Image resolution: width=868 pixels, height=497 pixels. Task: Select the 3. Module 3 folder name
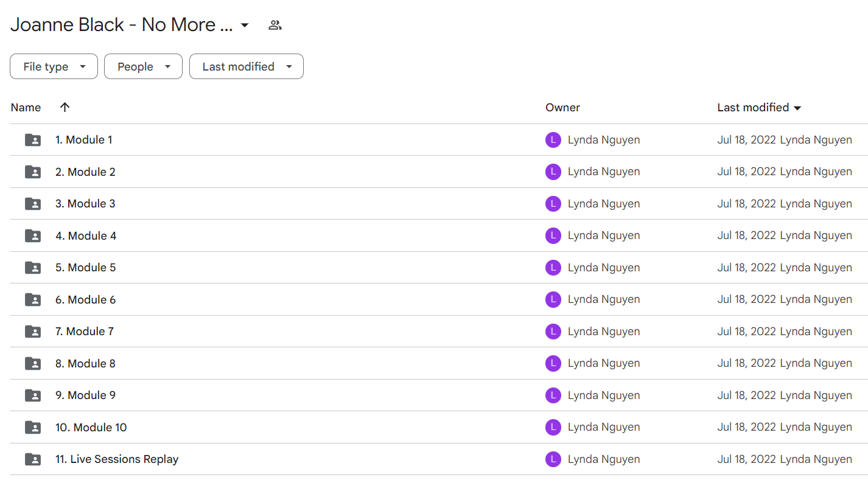(85, 204)
